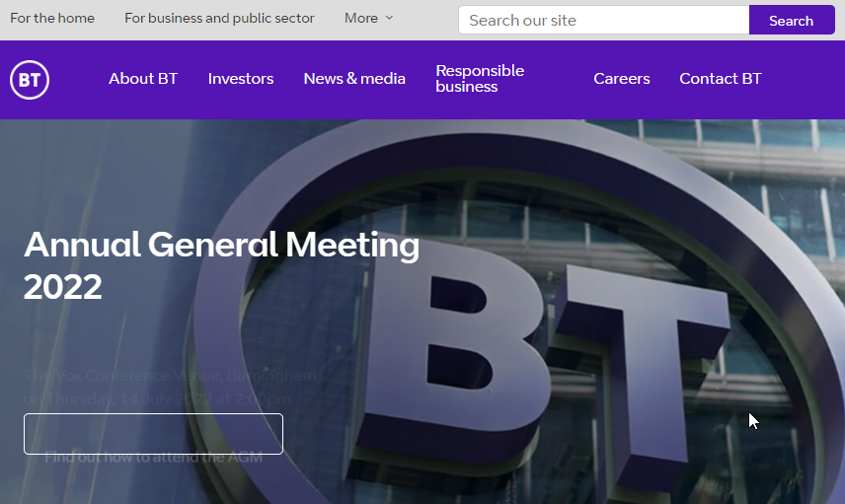Screen dimensions: 845x504
Task: Click the 'Annual General Meeting 2022' heading
Action: click(221, 265)
